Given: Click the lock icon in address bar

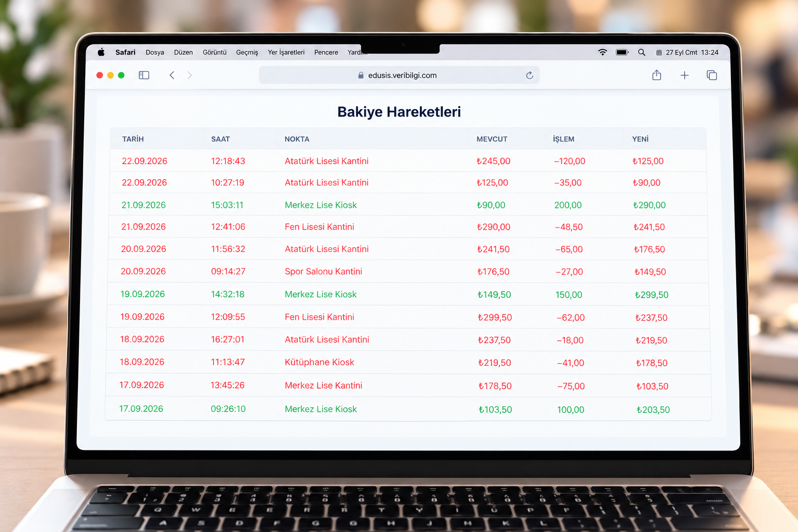Looking at the screenshot, I should point(361,75).
